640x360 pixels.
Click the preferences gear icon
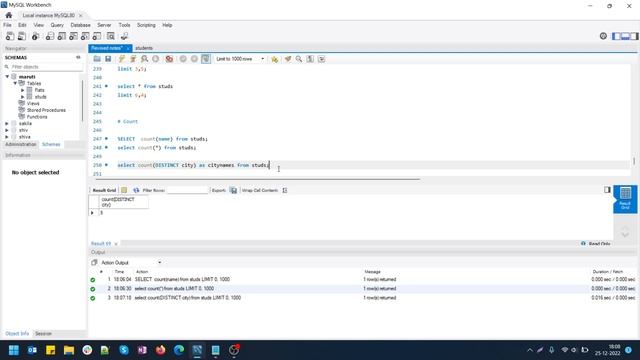(603, 36)
